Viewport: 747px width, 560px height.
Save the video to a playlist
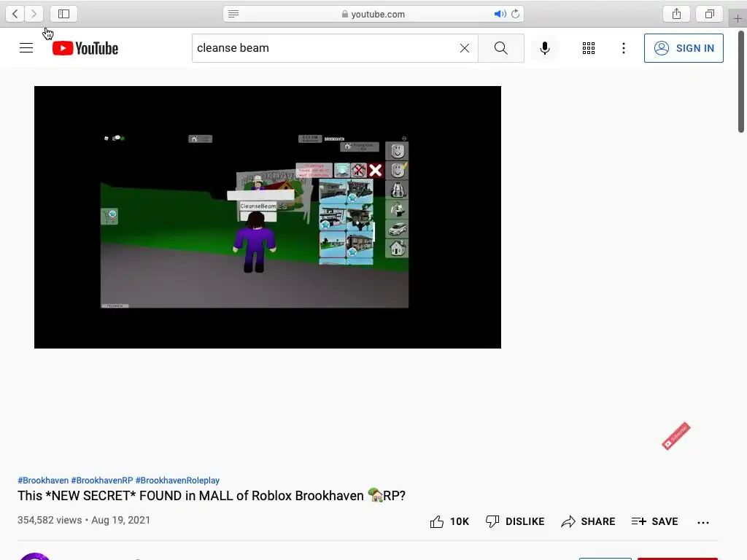(x=654, y=521)
